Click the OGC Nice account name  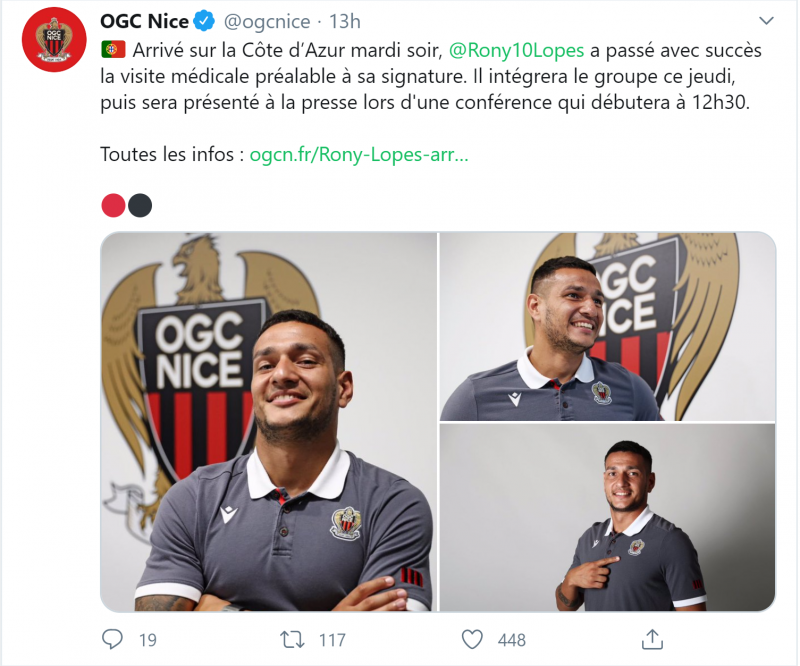tap(144, 21)
